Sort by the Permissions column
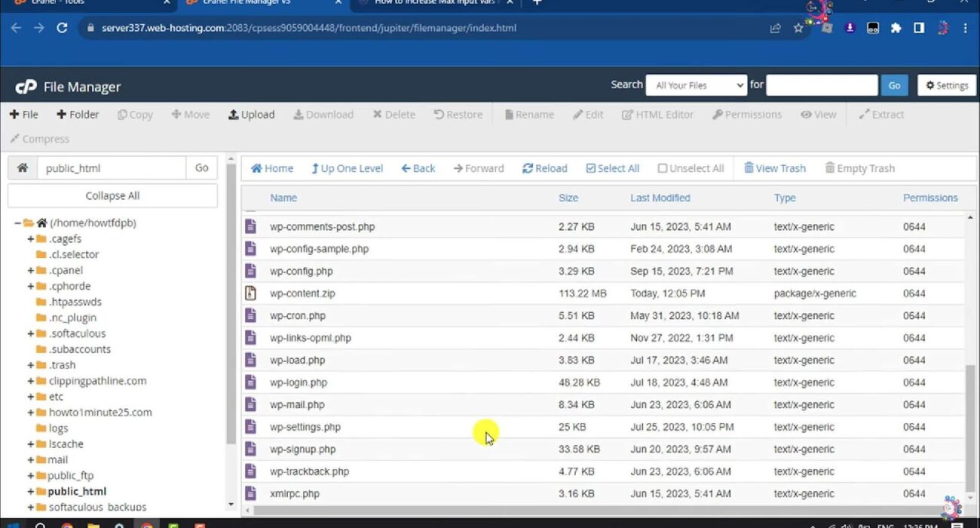This screenshot has width=980, height=528. [x=930, y=198]
